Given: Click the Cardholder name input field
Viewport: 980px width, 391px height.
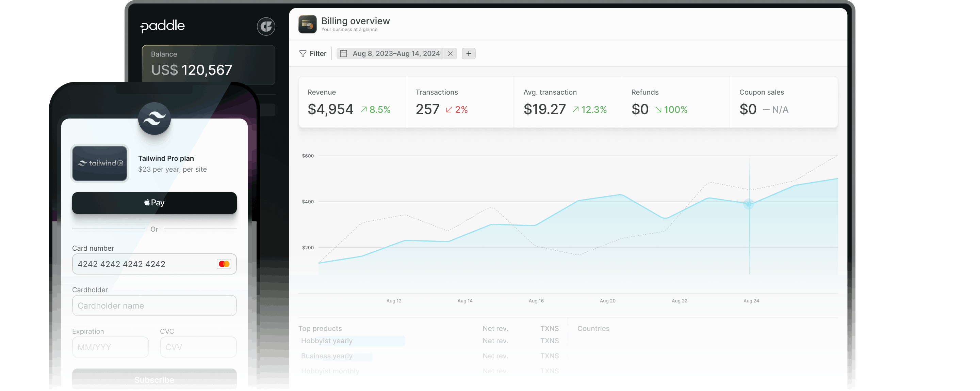Looking at the screenshot, I should pos(154,305).
